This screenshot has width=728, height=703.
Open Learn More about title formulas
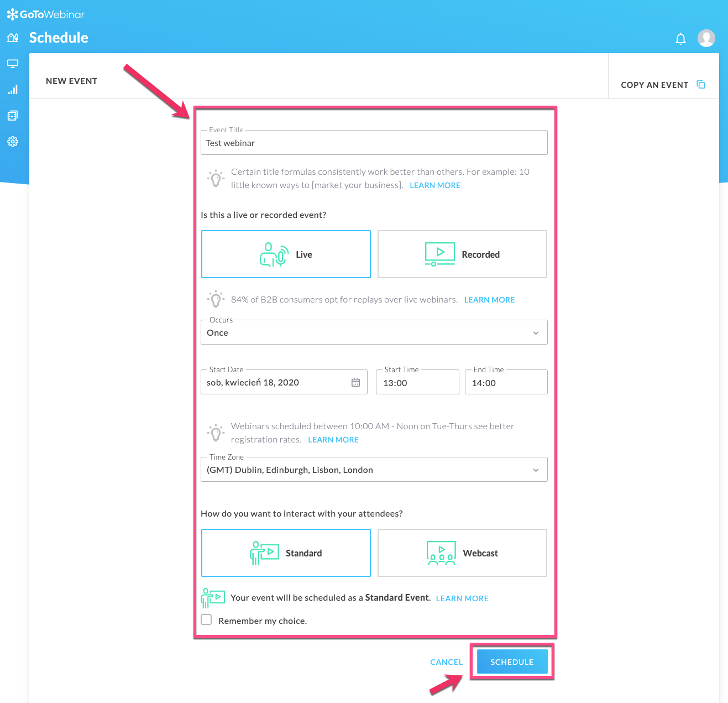pyautogui.click(x=434, y=185)
